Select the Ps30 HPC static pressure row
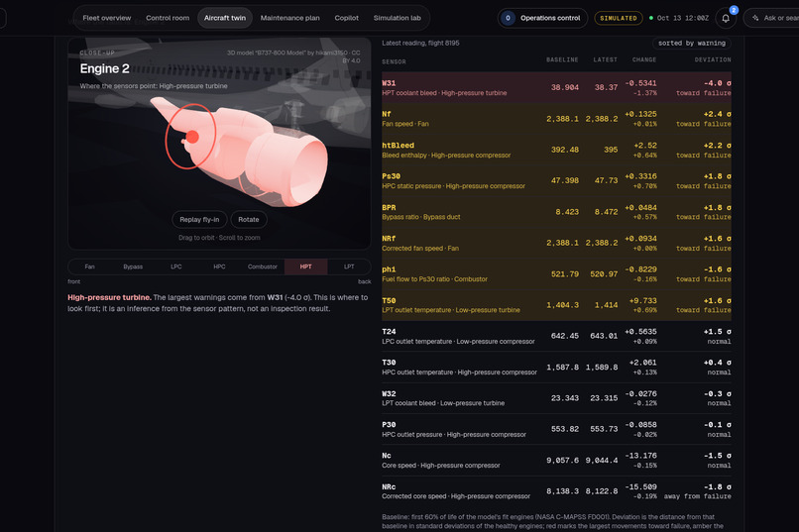 click(556, 180)
